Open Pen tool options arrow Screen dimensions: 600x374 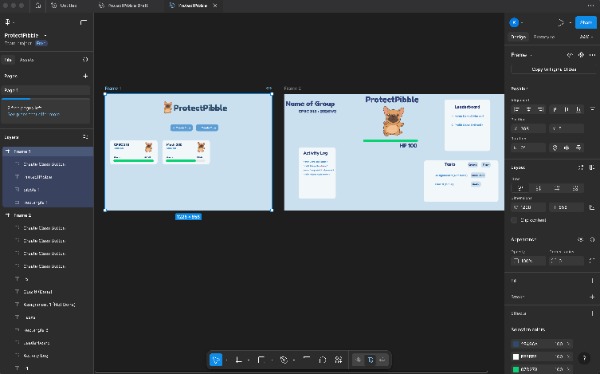(x=294, y=360)
